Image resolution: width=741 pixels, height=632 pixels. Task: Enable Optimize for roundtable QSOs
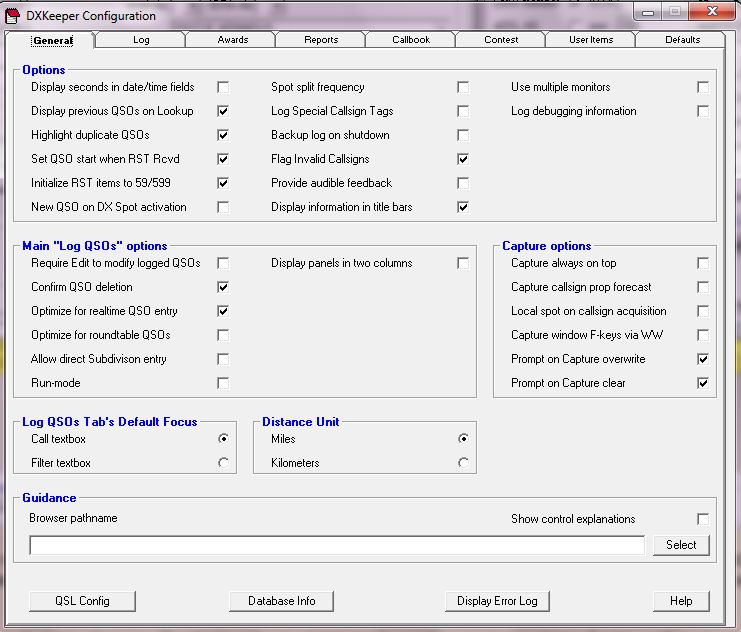tap(223, 335)
